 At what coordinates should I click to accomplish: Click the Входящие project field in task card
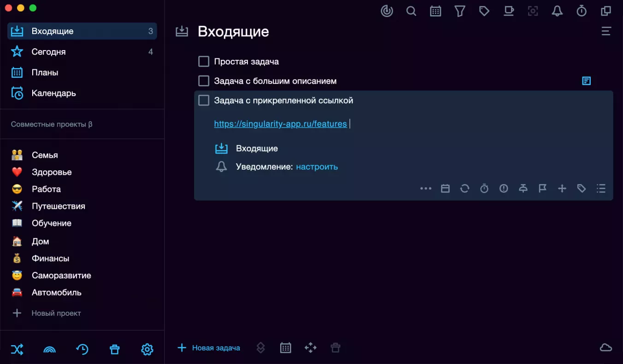[247, 149]
